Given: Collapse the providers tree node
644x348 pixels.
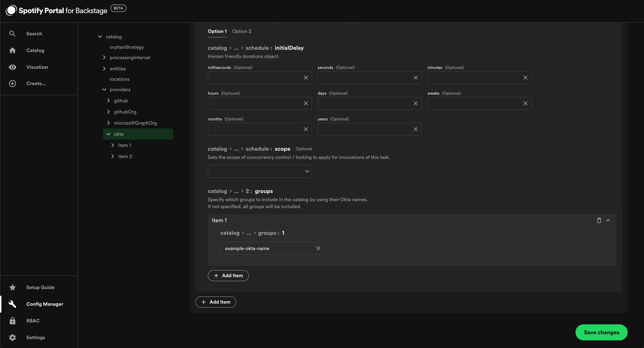Looking at the screenshot, I should pyautogui.click(x=104, y=90).
